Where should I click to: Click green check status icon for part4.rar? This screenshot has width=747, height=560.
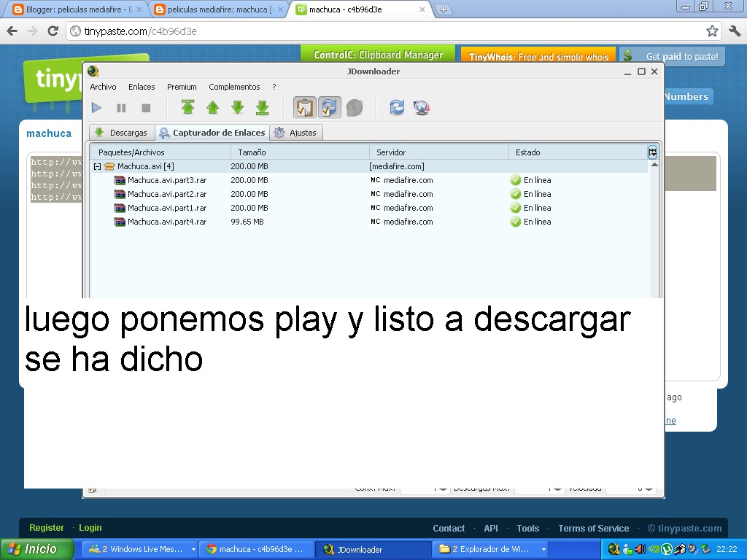click(x=516, y=222)
